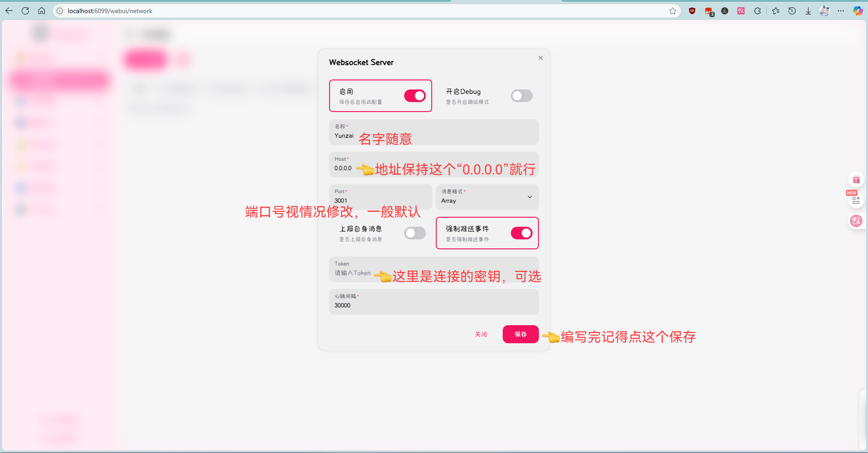The height and width of the screenshot is (453, 868).
Task: Click the uBlock Origin extension icon
Action: (x=692, y=11)
